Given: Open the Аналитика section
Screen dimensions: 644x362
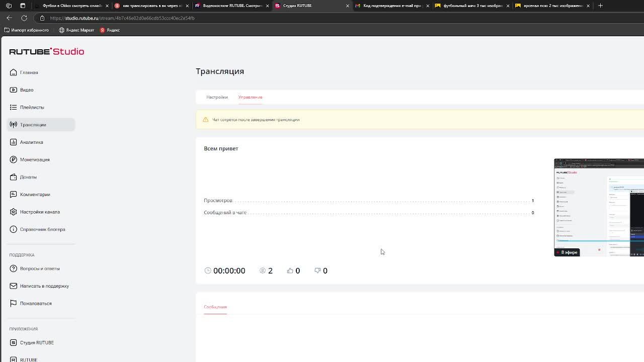Looking at the screenshot, I should click(x=31, y=142).
